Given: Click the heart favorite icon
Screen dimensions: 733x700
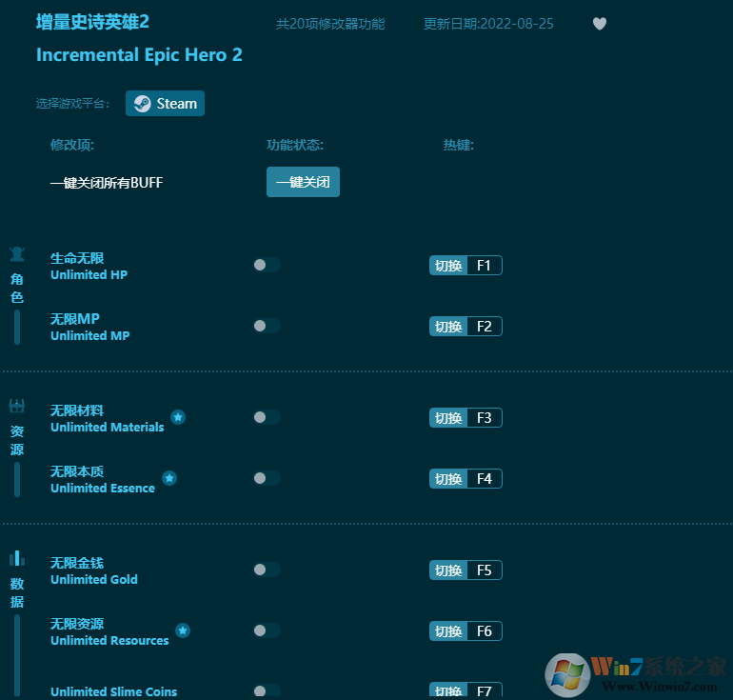Looking at the screenshot, I should point(600,24).
